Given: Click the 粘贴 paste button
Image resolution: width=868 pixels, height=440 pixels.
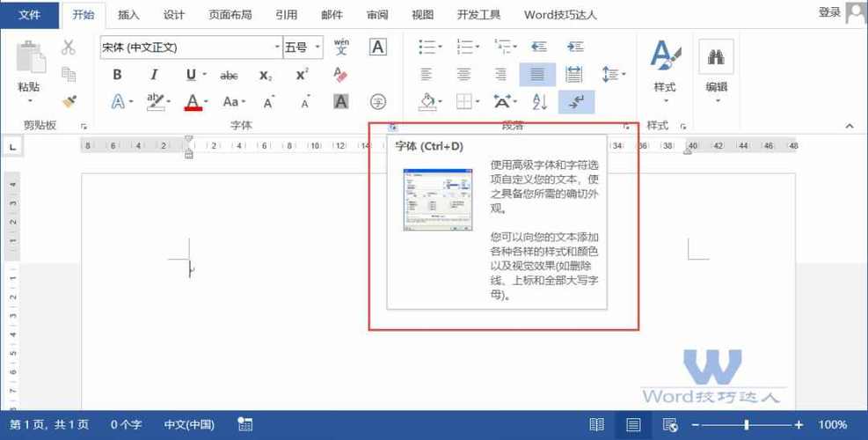Looking at the screenshot, I should point(29,86).
